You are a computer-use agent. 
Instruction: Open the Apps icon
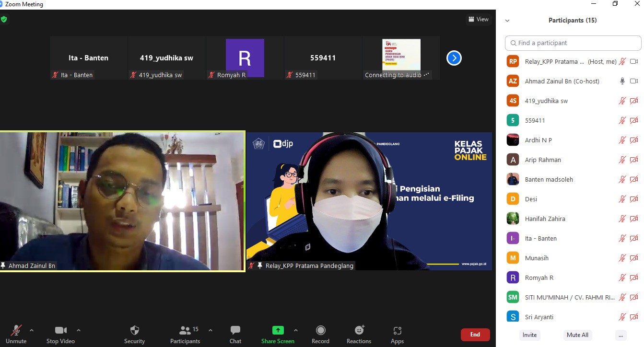click(x=397, y=331)
